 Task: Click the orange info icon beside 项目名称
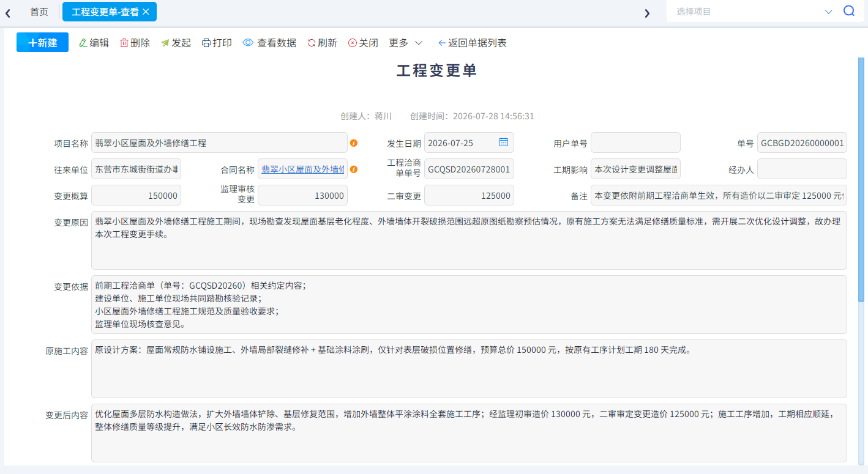tap(354, 143)
